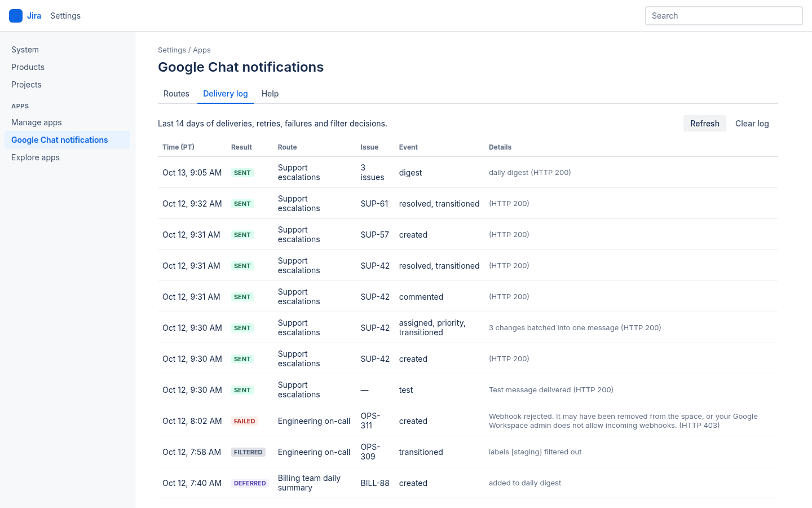Click the 'added to daily digest' detail
The image size is (812, 508).
tap(525, 483)
